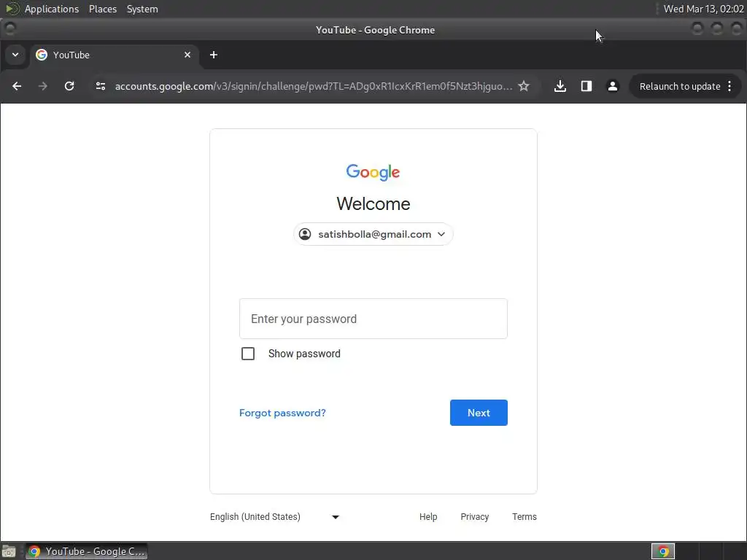Select YouTube - Google Chrome taskbar entry
Viewport: 747px width, 560px height.
pyautogui.click(x=87, y=551)
